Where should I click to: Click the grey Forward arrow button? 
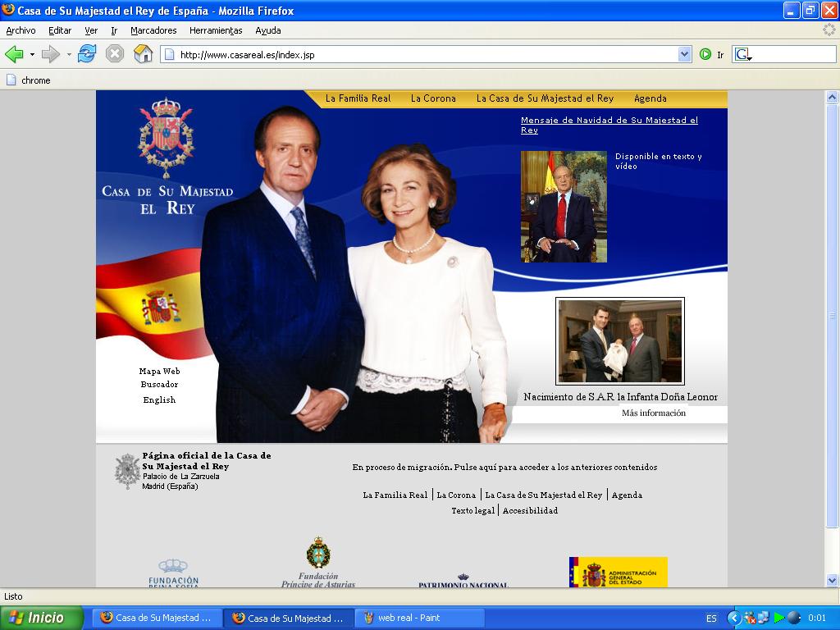50,54
